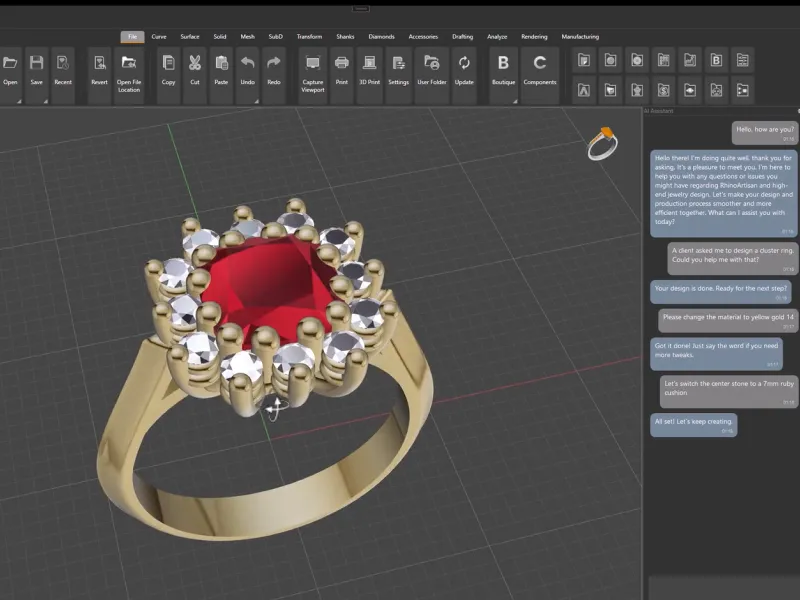This screenshot has width=800, height=600.
Task: Switch to the File tab
Action: point(133,37)
